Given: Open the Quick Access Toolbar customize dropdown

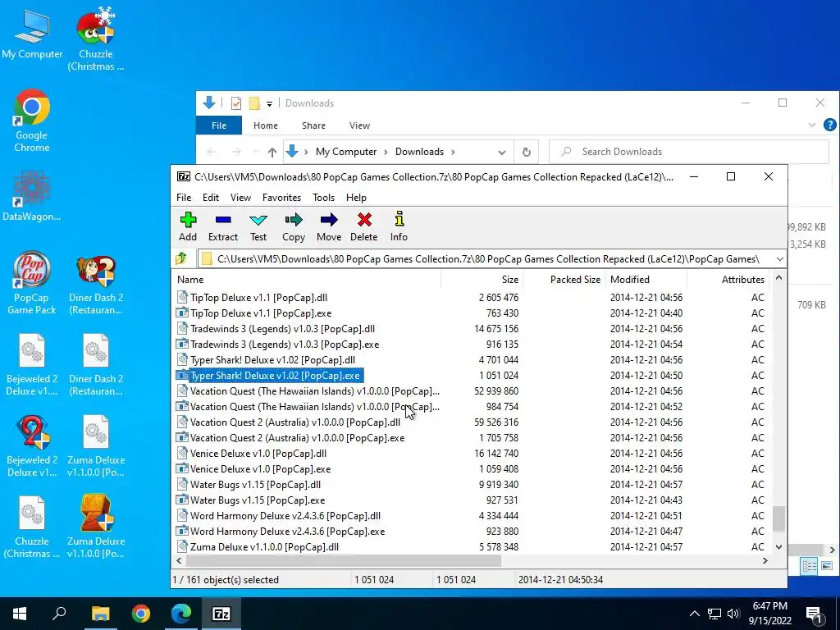Looking at the screenshot, I should tap(269, 103).
